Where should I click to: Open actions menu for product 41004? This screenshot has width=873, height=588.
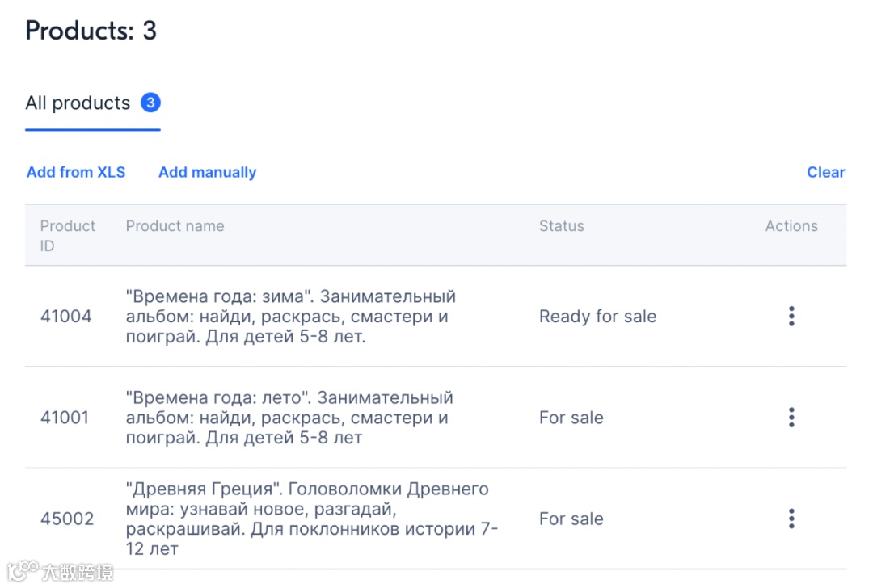791,317
